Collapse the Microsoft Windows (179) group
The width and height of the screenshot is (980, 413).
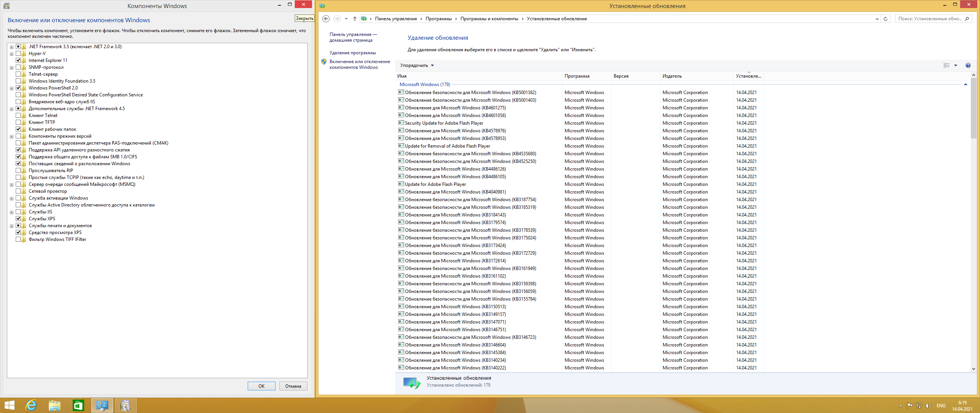[965, 85]
